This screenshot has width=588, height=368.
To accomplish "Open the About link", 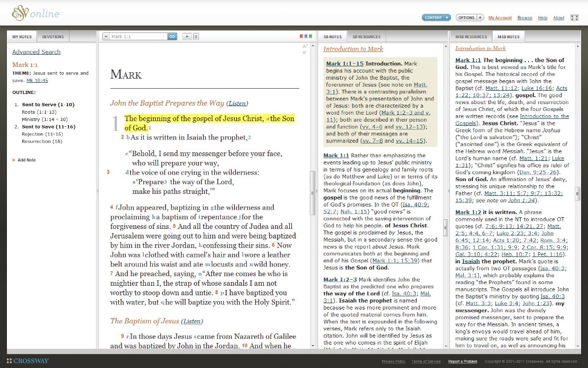I will point(558,18).
